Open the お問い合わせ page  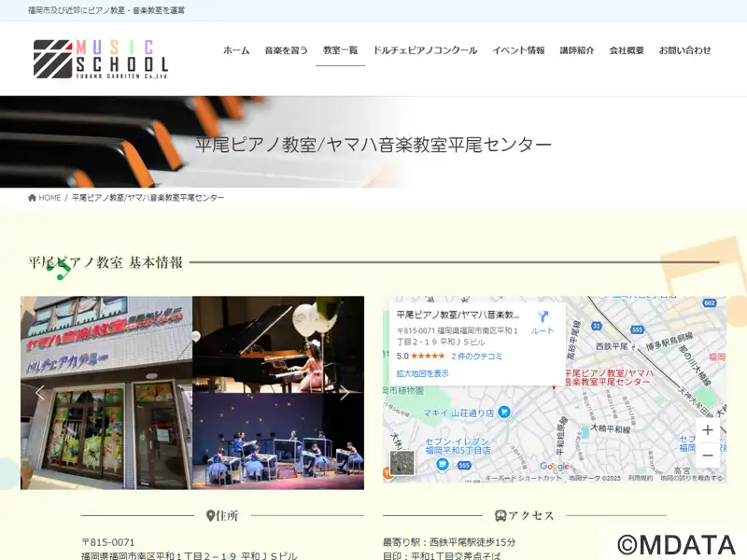(x=684, y=50)
